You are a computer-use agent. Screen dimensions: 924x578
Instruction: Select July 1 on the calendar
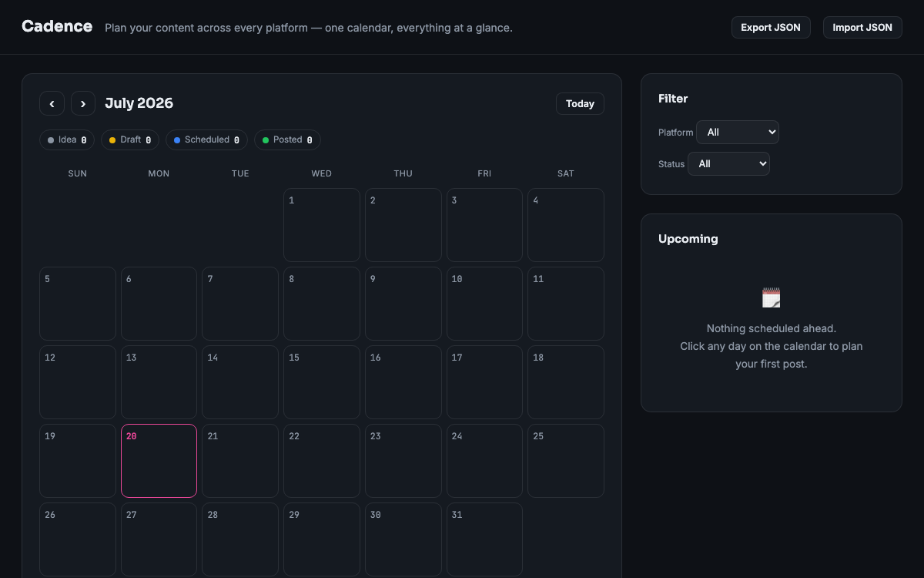(x=322, y=225)
